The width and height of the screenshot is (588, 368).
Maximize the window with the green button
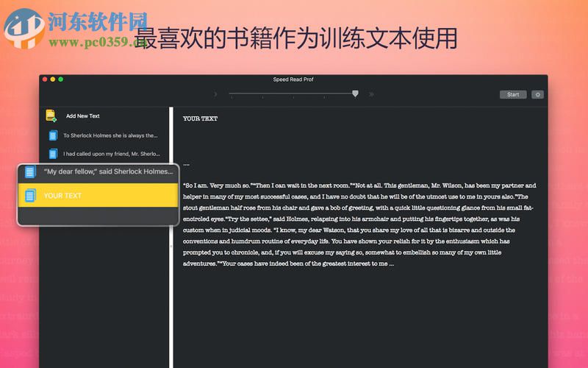tap(61, 79)
